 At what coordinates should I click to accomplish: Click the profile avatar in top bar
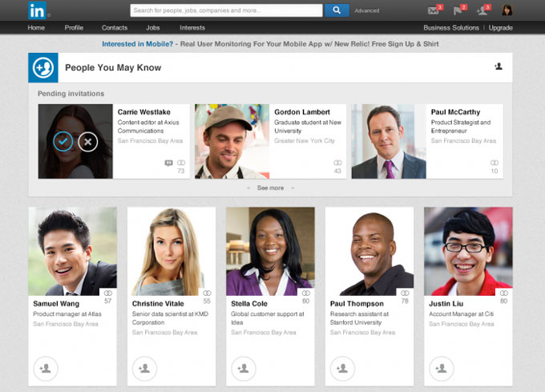pyautogui.click(x=507, y=10)
